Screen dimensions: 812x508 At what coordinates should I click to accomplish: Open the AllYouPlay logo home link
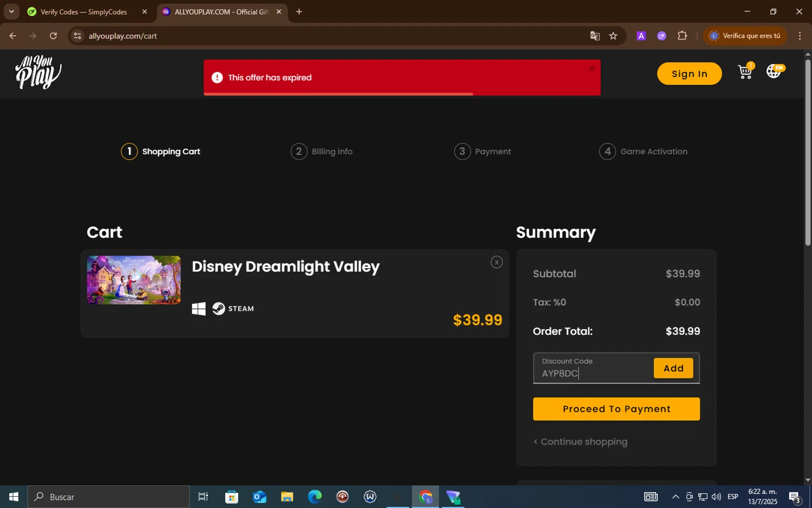pyautogui.click(x=38, y=73)
